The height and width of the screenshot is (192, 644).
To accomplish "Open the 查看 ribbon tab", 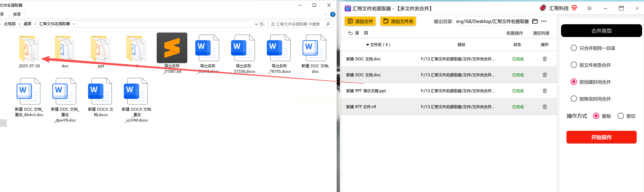I will click(17, 14).
